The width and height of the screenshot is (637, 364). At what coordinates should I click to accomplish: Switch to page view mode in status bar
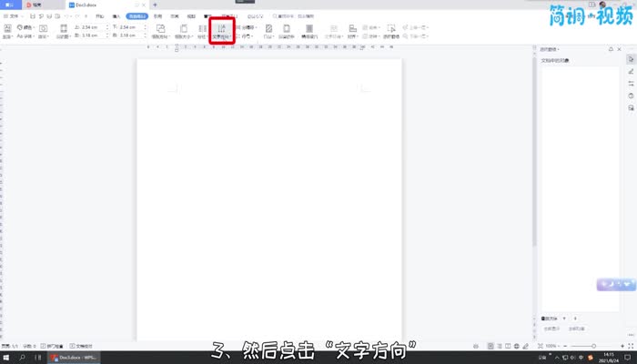pos(490,346)
